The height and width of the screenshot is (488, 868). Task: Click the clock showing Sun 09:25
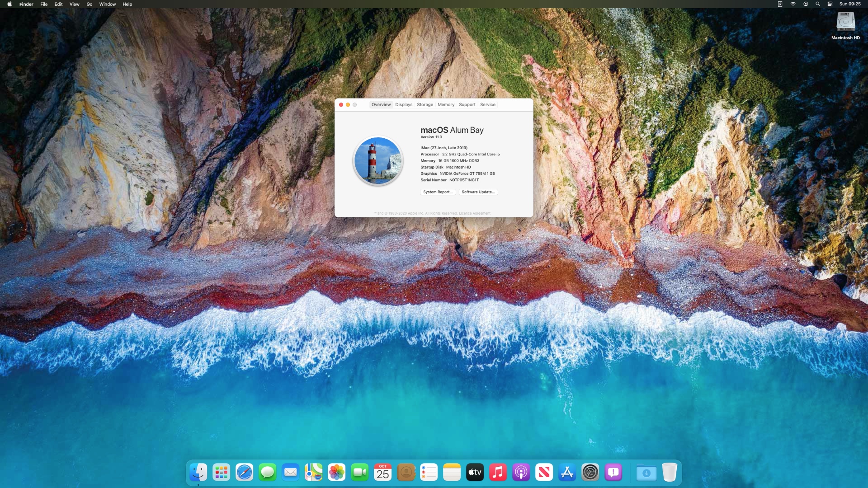(850, 4)
